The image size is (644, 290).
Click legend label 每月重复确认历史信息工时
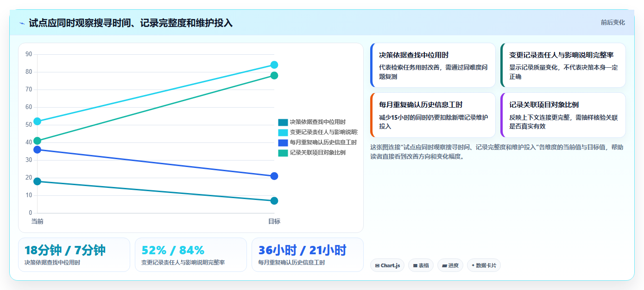323,142
